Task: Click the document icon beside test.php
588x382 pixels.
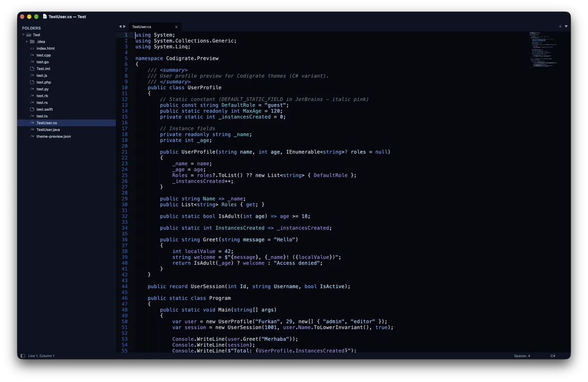Action: coord(32,82)
